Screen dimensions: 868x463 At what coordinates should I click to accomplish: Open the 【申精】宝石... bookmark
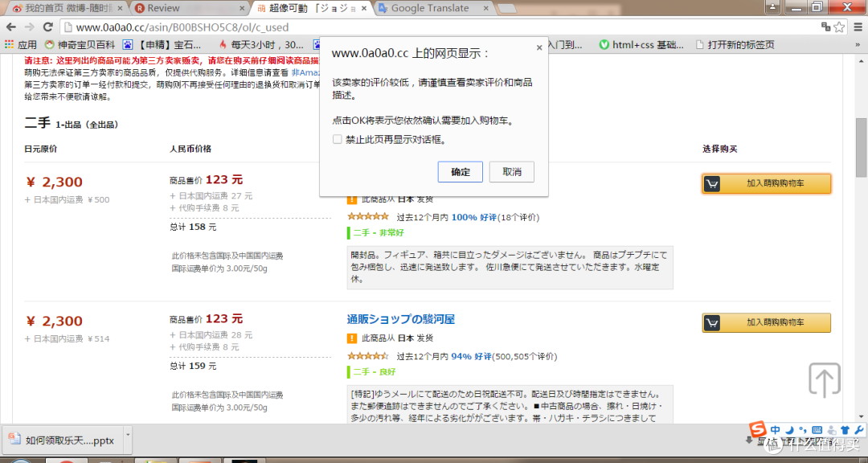tap(162, 45)
